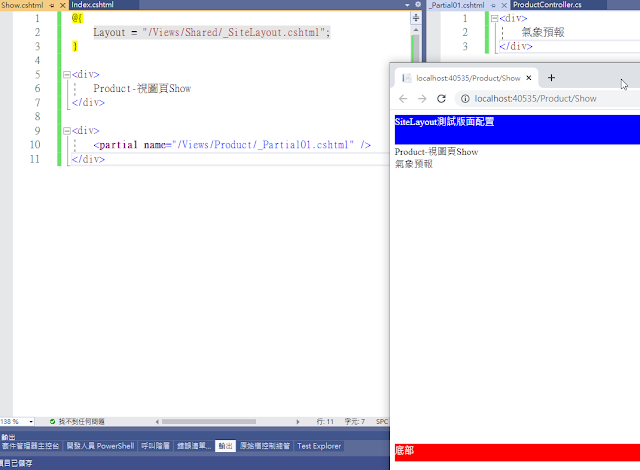This screenshot has width=640, height=470.
Task: Open the 原始檔控制總管 panel tab
Action: [x=265, y=446]
